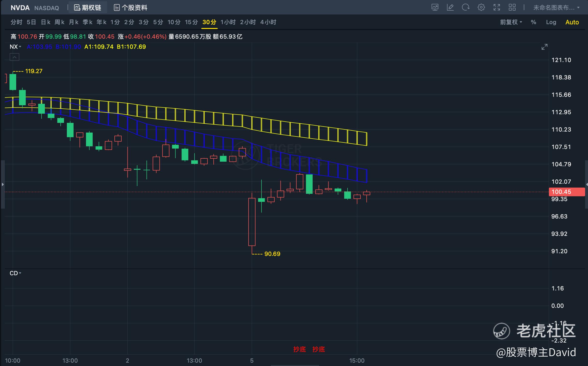
Task: Switch to the 1小时 timeframe tab
Action: coord(228,22)
